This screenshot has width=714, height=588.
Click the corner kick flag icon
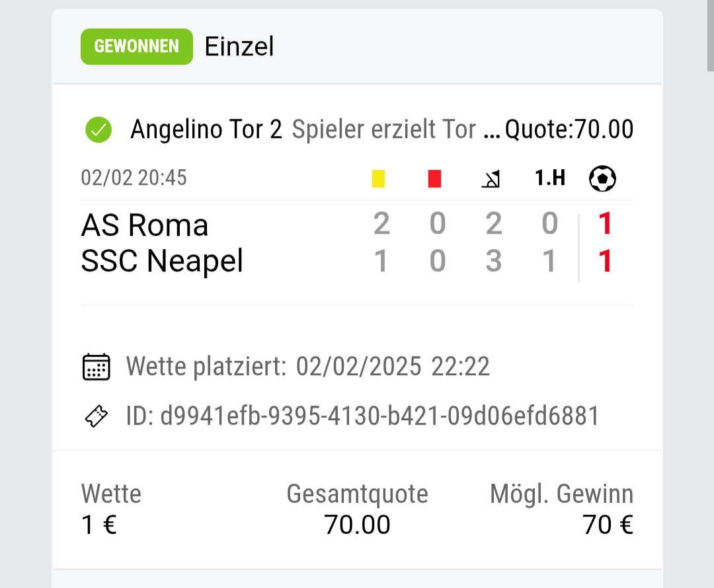coord(491,178)
